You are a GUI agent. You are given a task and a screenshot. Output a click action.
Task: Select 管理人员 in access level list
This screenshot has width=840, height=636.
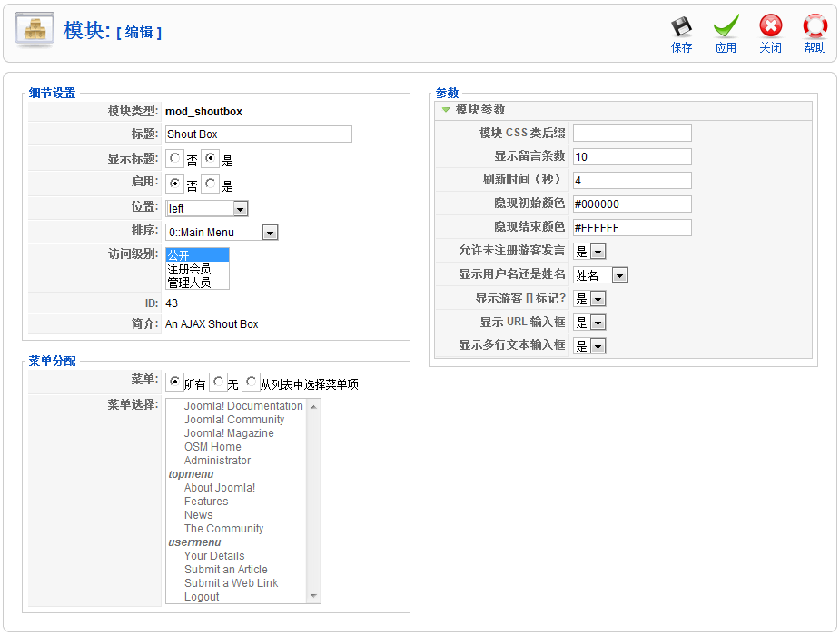[x=189, y=283]
